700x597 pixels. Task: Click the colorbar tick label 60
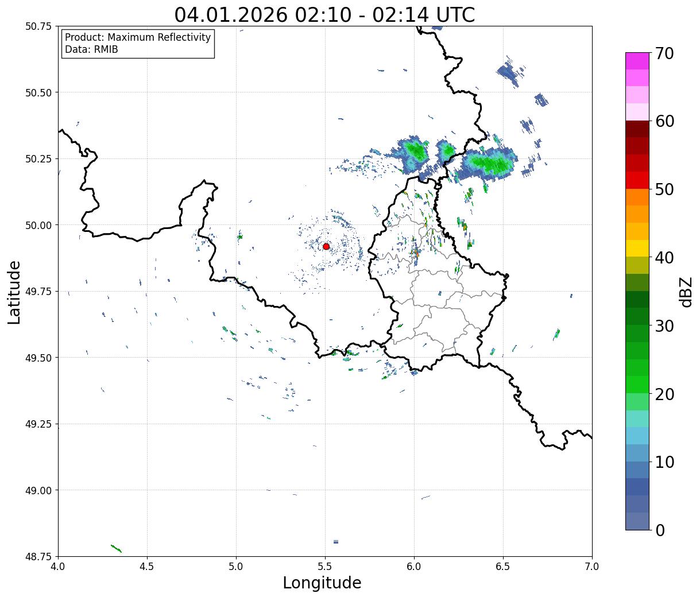coord(664,121)
